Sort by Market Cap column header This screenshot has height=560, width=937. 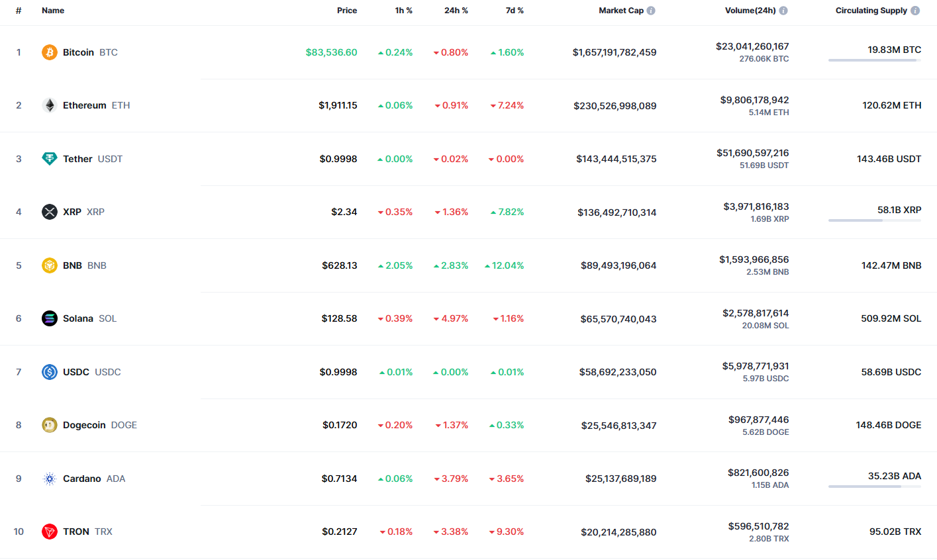pos(621,11)
